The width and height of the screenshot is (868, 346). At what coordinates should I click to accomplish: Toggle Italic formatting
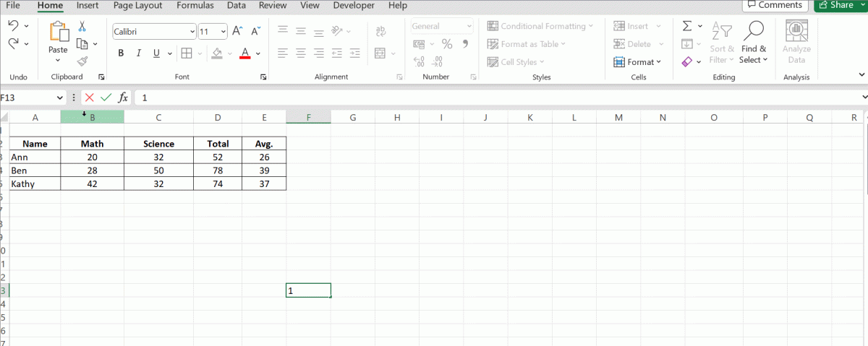point(138,53)
